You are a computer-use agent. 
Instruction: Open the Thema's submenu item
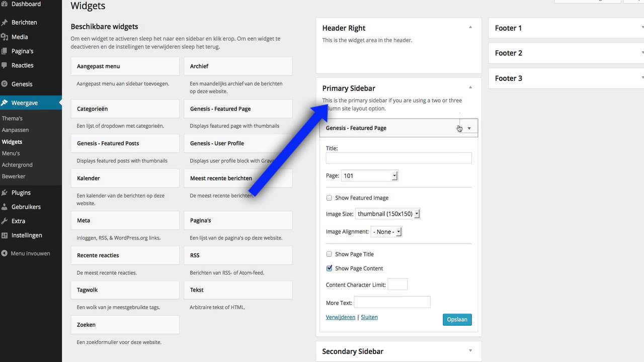tap(12, 119)
